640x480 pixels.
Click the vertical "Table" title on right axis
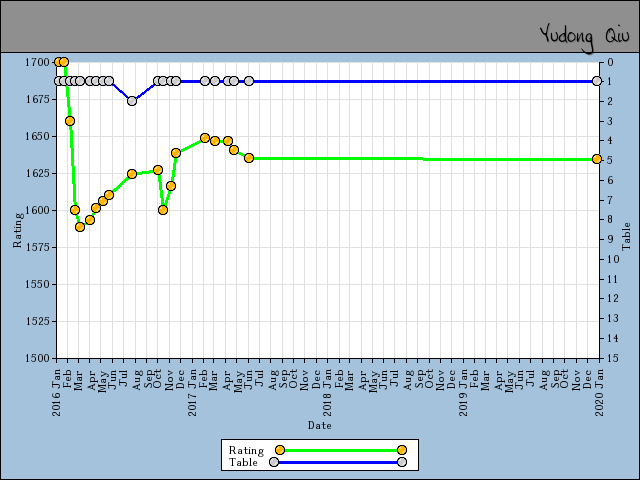(x=626, y=237)
